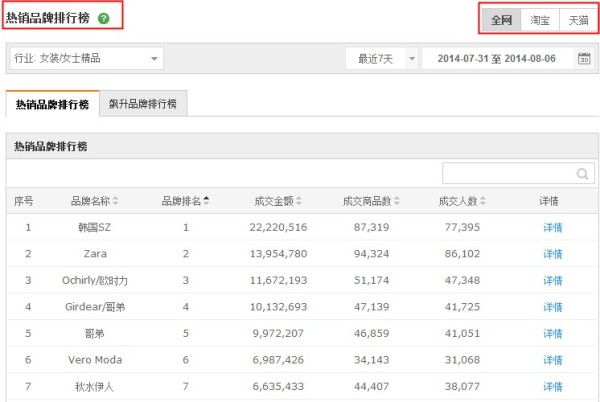
Task: Click the 热销品牌排行榜 page title
Action: pos(47,18)
